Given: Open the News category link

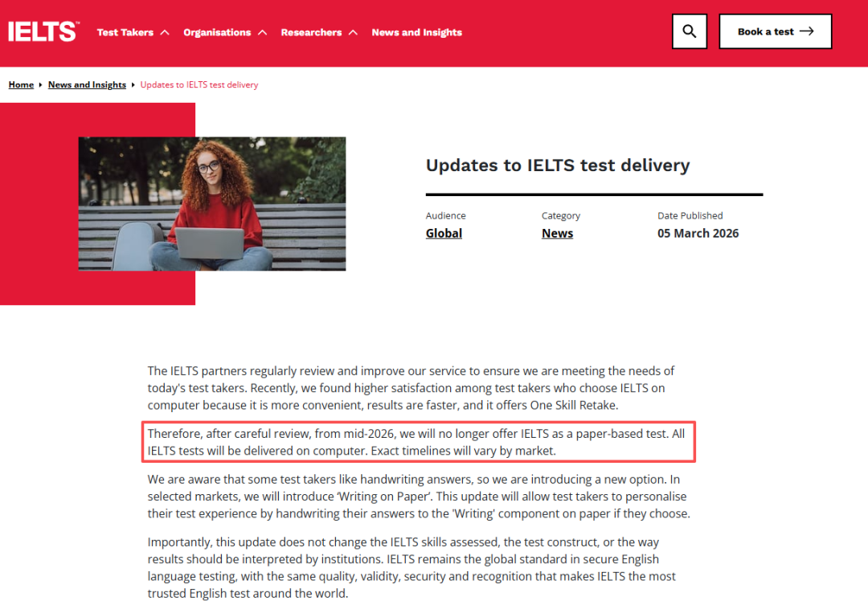Looking at the screenshot, I should [x=557, y=234].
